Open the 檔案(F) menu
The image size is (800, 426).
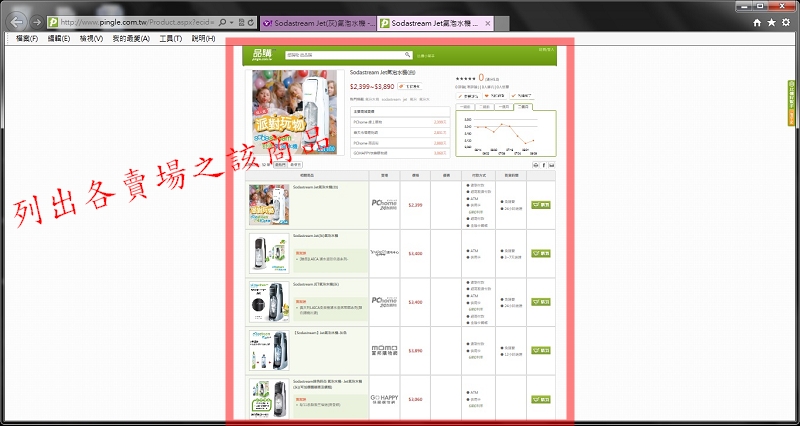pos(27,39)
